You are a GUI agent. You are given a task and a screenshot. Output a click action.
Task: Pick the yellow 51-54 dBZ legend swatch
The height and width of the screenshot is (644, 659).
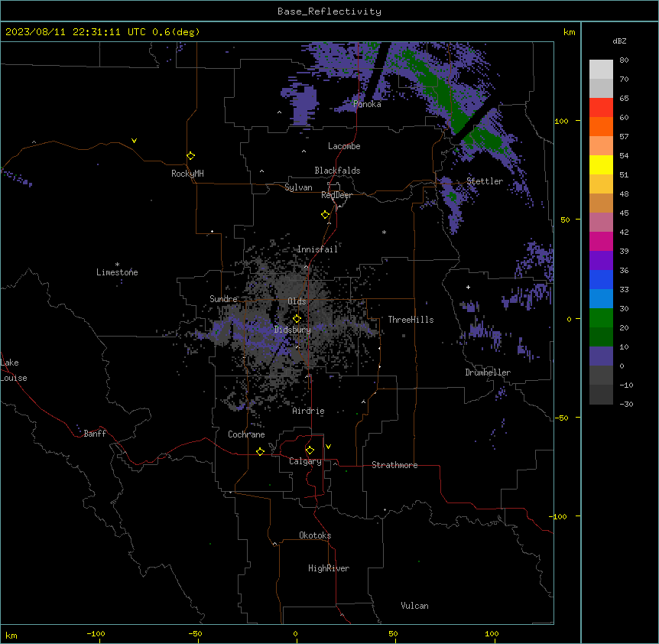(x=601, y=165)
